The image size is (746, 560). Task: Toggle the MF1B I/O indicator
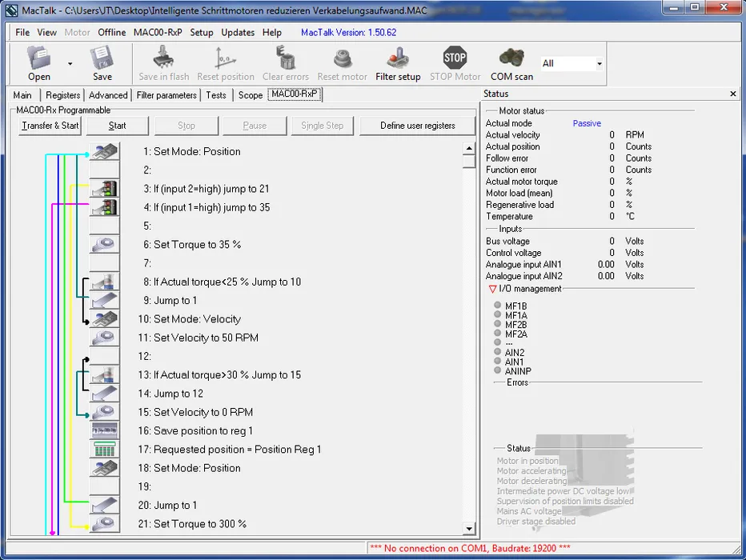497,306
